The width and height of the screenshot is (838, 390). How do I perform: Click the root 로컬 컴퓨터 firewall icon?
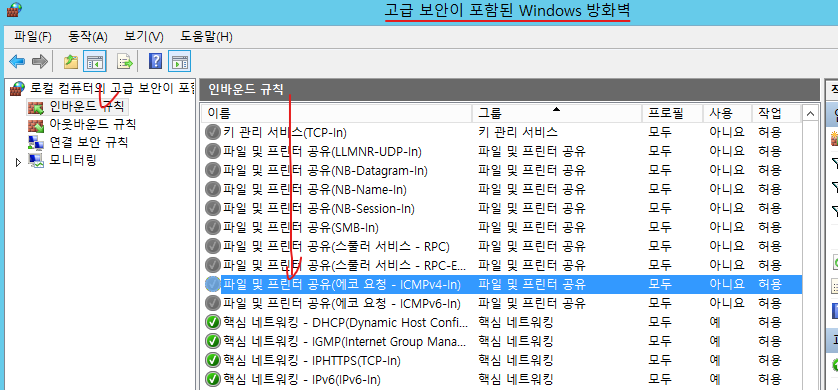(x=18, y=88)
